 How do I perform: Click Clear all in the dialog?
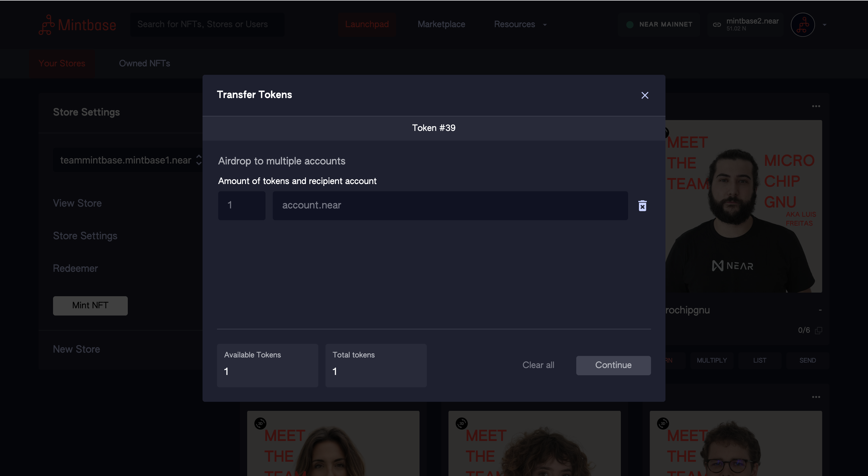538,365
